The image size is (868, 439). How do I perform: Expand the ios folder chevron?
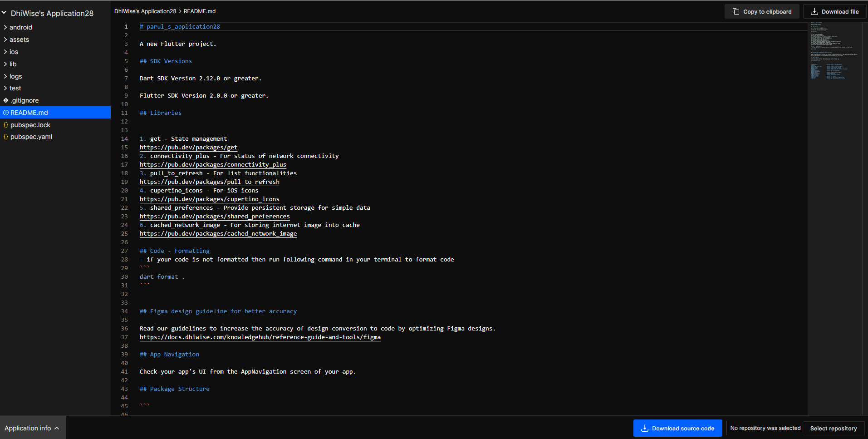(x=5, y=52)
